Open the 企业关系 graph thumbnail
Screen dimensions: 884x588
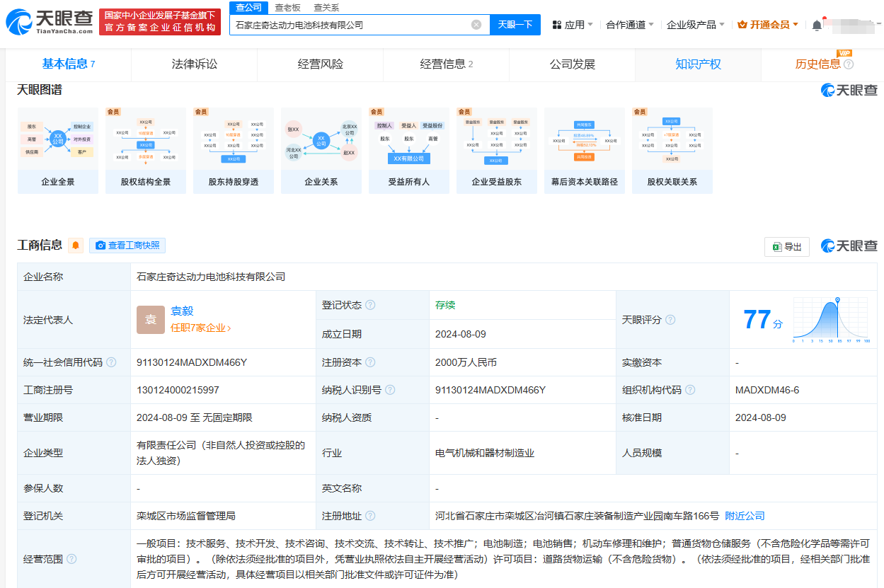(x=321, y=151)
